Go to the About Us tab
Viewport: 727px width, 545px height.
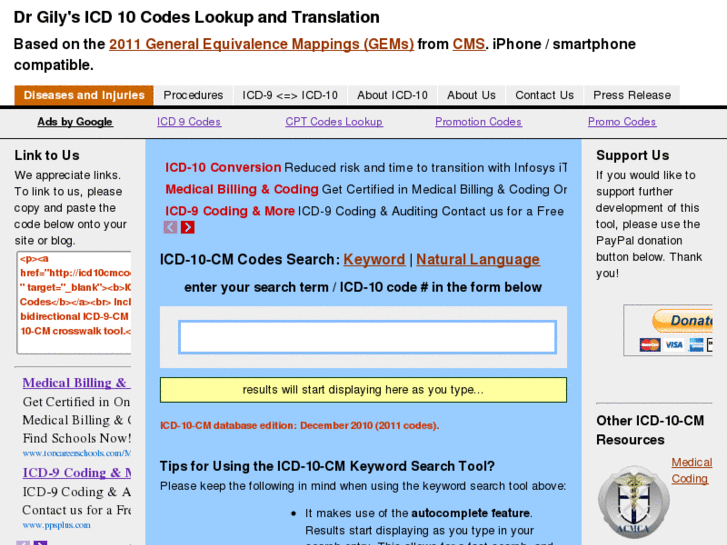coord(471,95)
